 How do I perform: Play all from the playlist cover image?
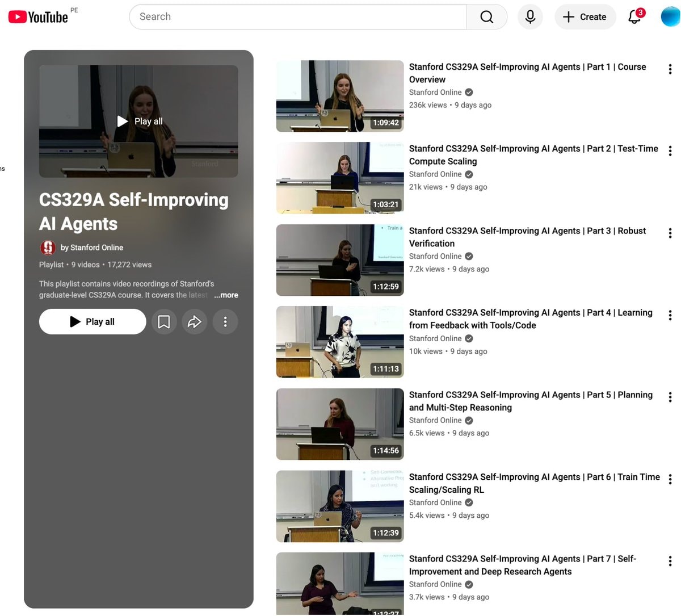(x=138, y=121)
